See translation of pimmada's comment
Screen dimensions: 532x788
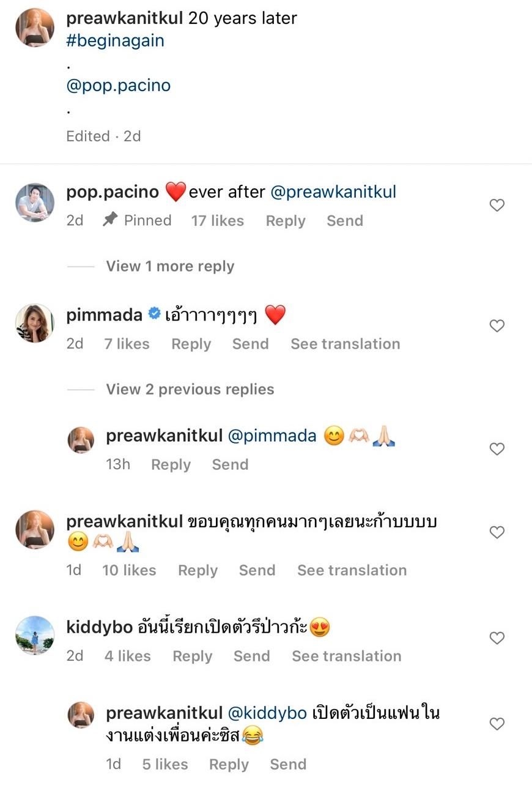tap(345, 344)
